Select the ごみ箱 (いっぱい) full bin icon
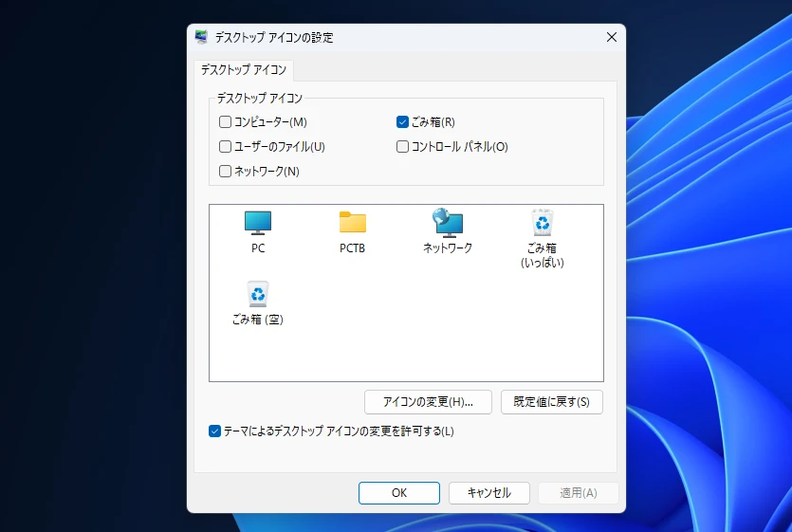 542,224
